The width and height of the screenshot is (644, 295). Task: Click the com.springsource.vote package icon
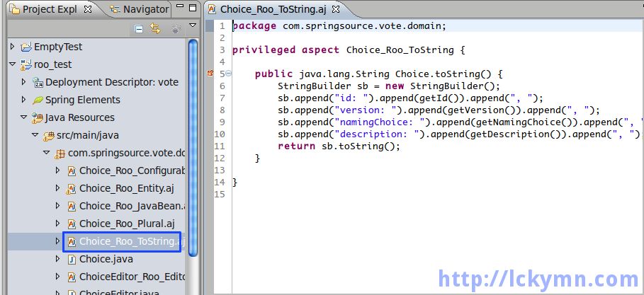click(x=60, y=154)
